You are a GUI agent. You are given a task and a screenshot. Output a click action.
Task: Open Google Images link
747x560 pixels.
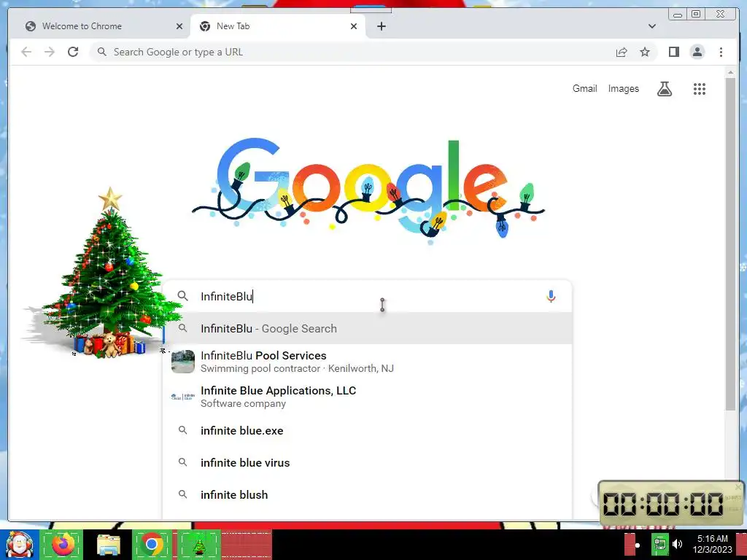[623, 88]
